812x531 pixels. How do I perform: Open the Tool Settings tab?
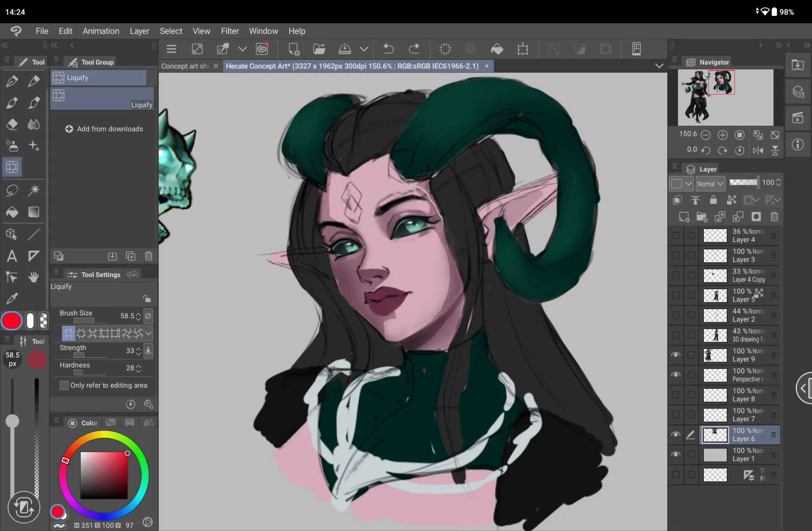click(x=95, y=274)
